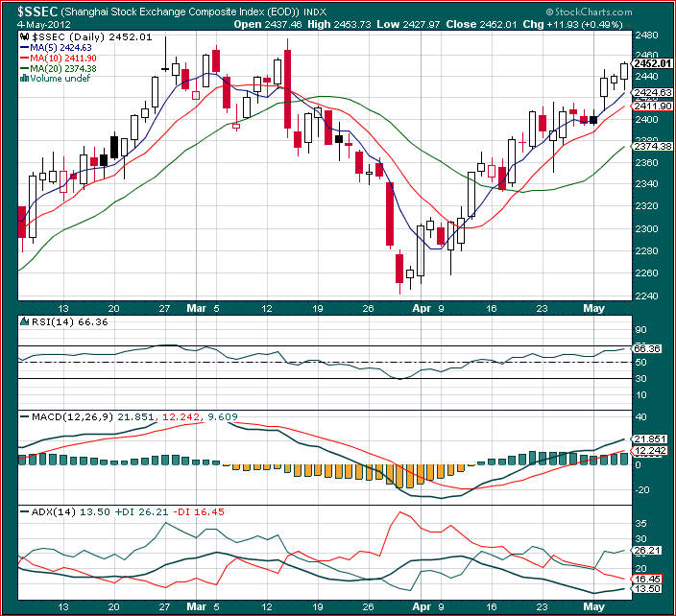
Task: Click the MA(10) 2411.90 legend entry
Action: click(x=58, y=59)
